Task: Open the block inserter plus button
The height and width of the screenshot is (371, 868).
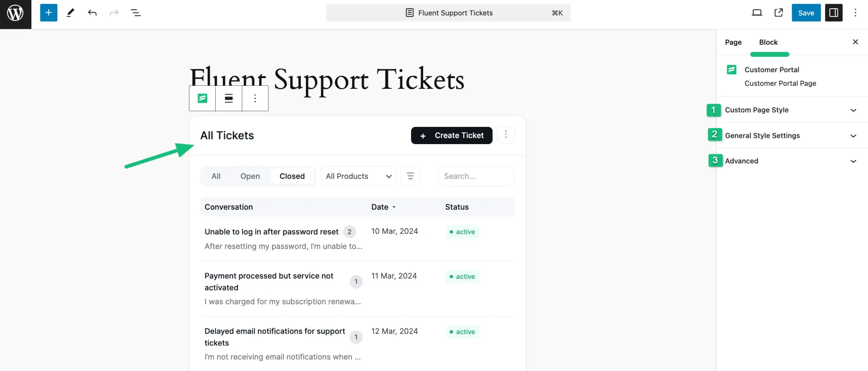Action: pyautogui.click(x=48, y=13)
